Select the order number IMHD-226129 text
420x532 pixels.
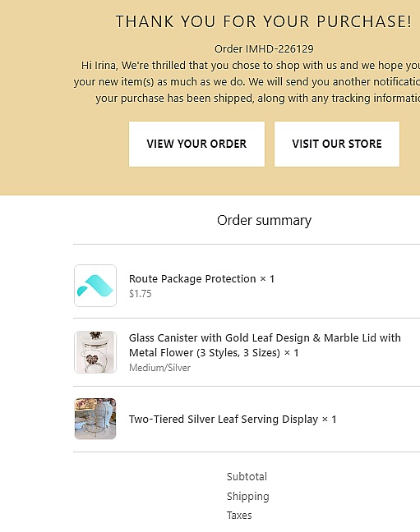click(x=264, y=49)
